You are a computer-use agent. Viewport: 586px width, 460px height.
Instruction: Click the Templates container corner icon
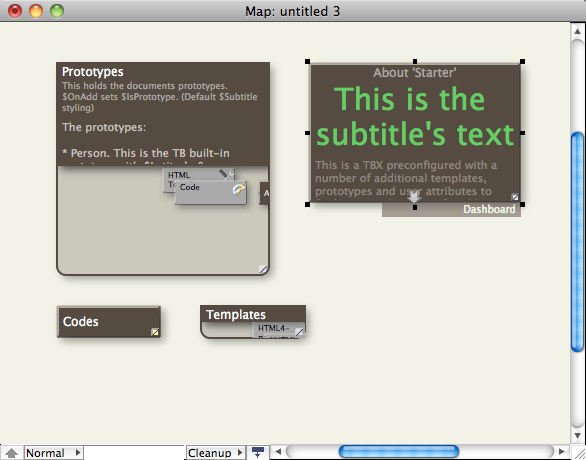299,332
